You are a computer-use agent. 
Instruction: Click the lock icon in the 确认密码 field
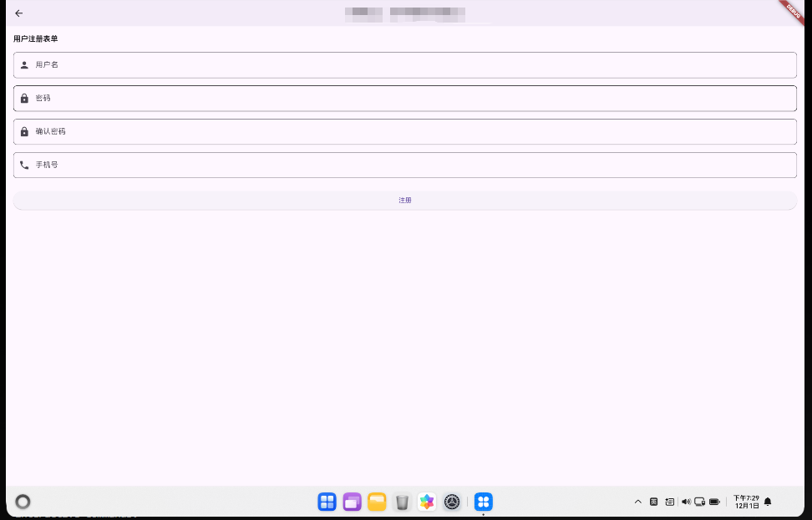24,132
